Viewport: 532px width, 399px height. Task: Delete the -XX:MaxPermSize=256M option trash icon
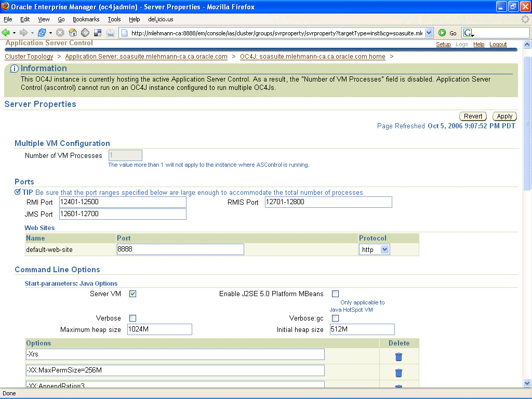point(398,373)
